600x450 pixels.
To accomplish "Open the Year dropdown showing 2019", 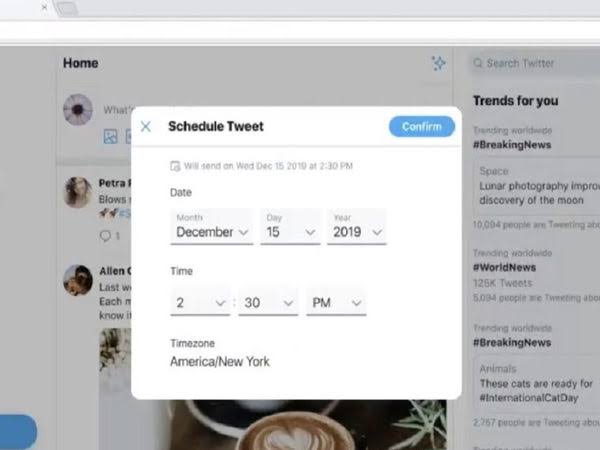I will pos(357,227).
